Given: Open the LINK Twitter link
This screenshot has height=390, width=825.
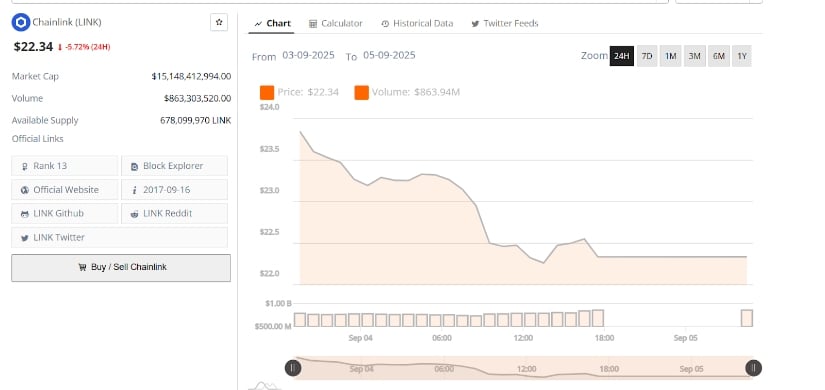Looking at the screenshot, I should pos(119,237).
